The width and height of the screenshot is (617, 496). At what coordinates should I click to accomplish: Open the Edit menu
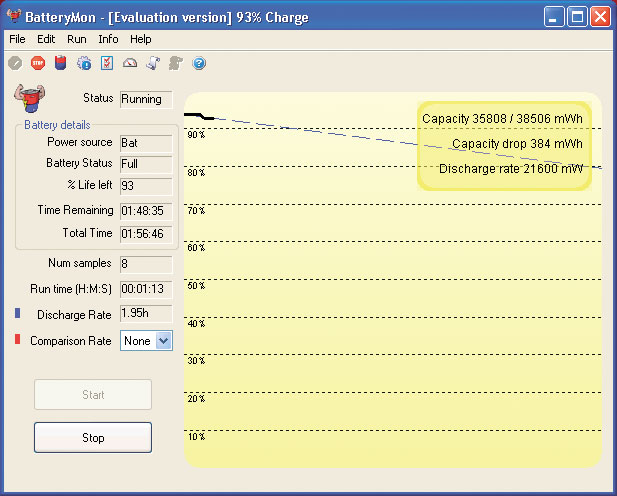pyautogui.click(x=46, y=39)
